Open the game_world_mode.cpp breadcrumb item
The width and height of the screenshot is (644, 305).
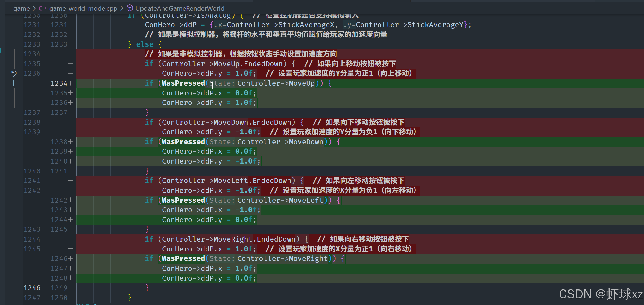click(x=83, y=8)
